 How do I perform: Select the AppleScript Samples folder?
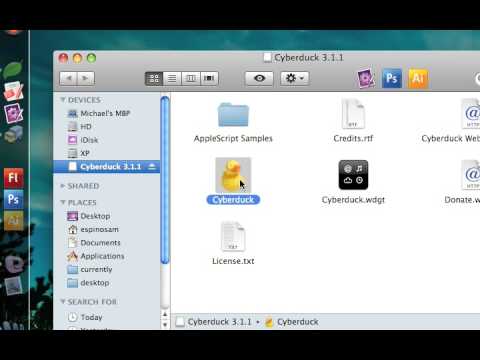233,115
